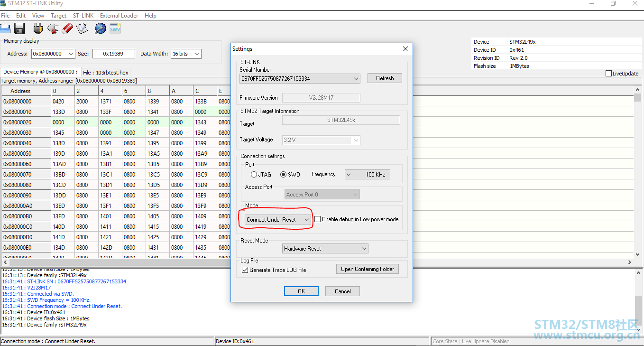
Task: Click the Access Port 0 dropdown
Action: [x=321, y=195]
